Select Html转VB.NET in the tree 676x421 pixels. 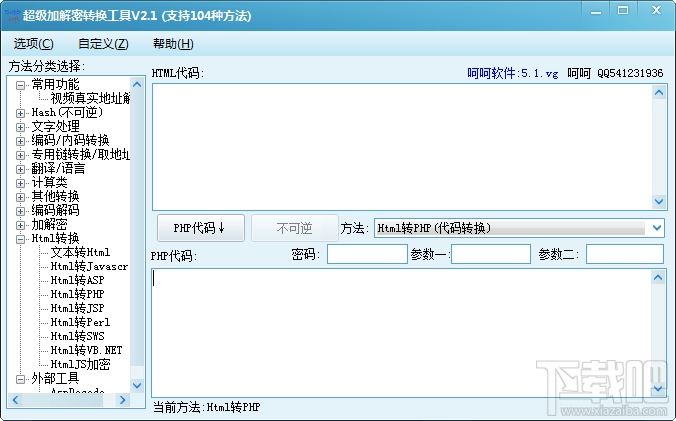(86, 350)
